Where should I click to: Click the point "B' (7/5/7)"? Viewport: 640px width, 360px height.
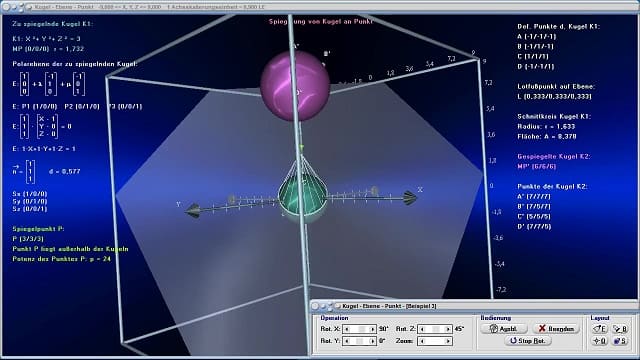[x=534, y=206]
